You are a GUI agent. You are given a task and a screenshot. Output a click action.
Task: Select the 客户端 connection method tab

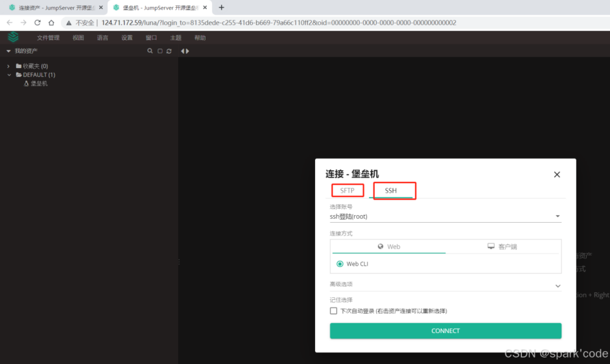point(502,247)
